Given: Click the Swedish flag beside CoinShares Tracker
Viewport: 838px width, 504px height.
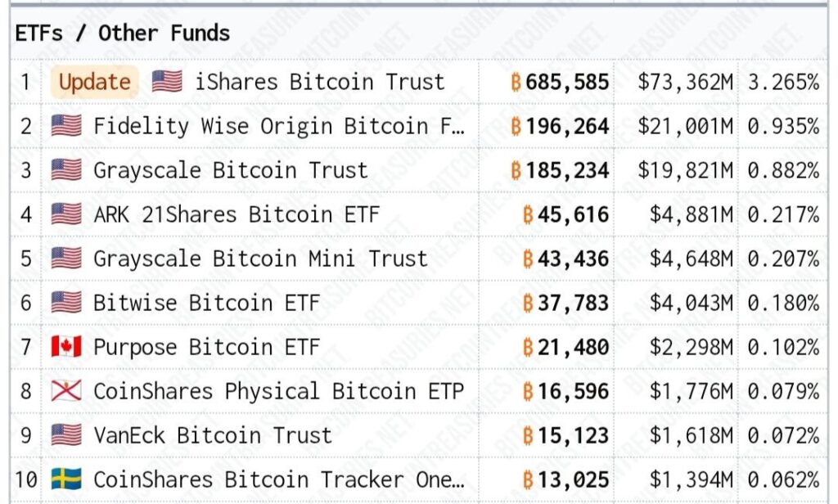Looking at the screenshot, I should click(66, 479).
